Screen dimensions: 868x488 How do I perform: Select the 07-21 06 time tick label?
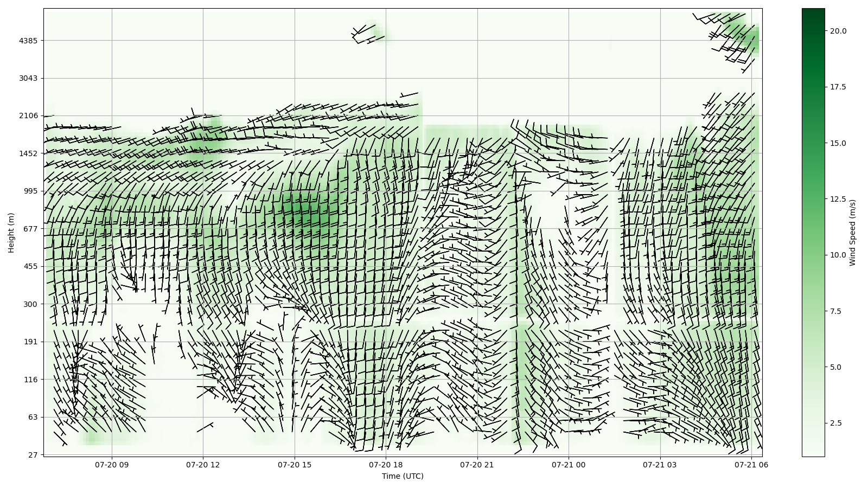(751, 465)
